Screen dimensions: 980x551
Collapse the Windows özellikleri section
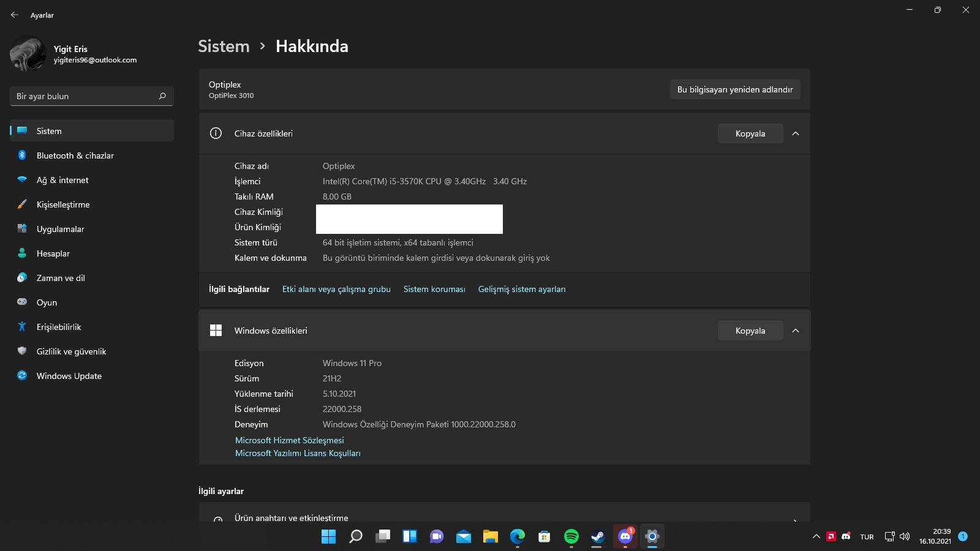pyautogui.click(x=795, y=331)
